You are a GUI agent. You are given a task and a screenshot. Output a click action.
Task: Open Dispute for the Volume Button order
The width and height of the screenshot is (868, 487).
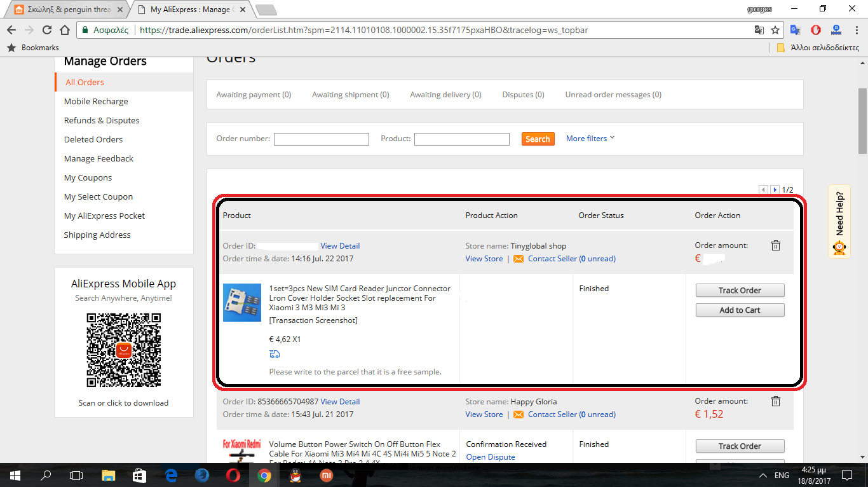click(491, 457)
